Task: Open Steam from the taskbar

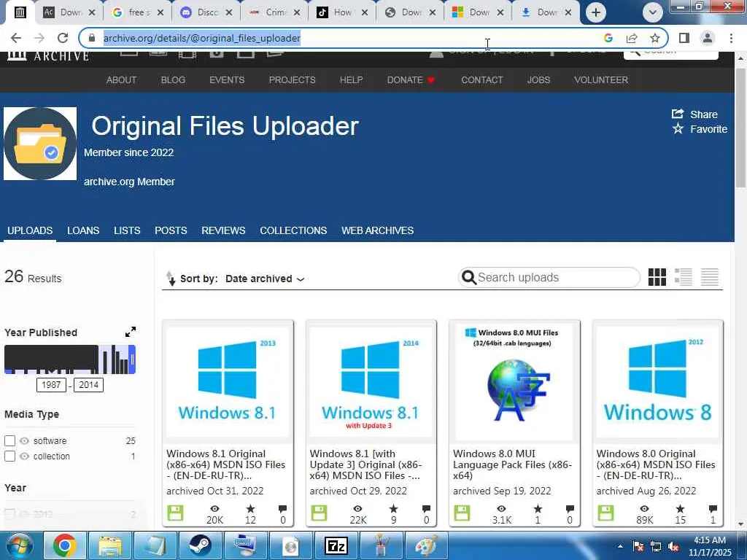Action: coord(200,545)
